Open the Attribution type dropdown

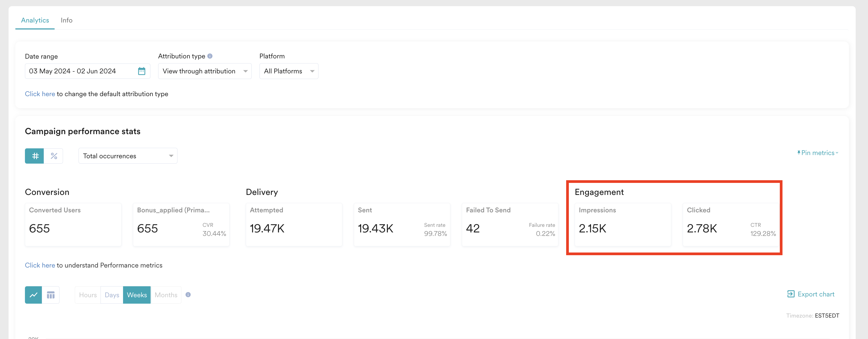(205, 71)
